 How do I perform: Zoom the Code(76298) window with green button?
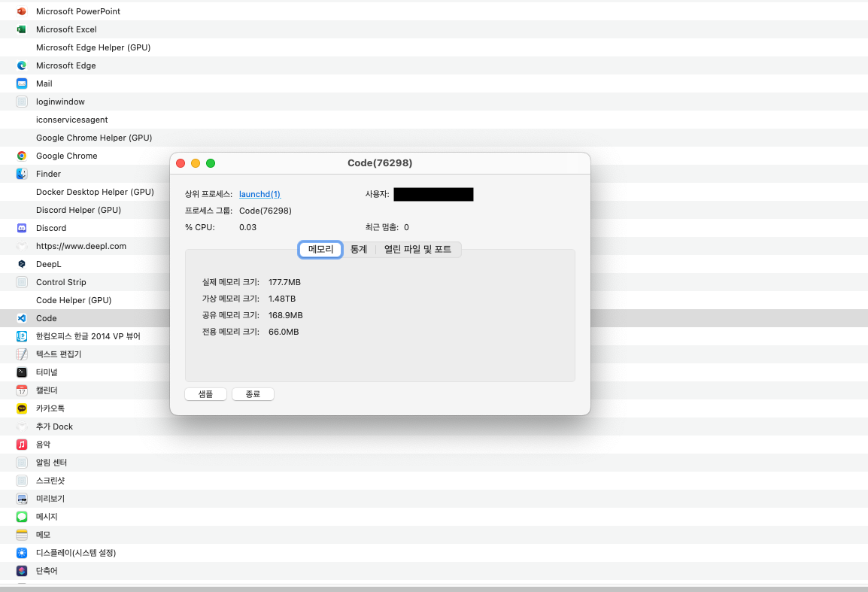[x=211, y=162]
